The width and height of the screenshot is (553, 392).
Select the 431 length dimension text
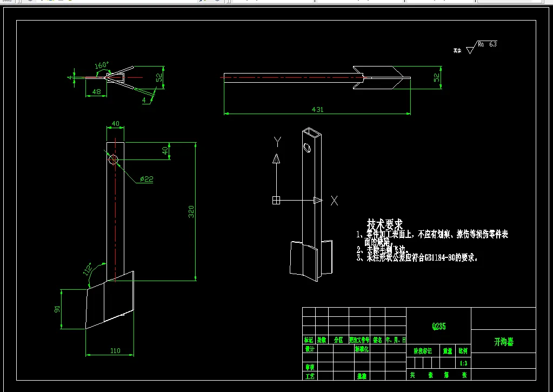tap(317, 109)
